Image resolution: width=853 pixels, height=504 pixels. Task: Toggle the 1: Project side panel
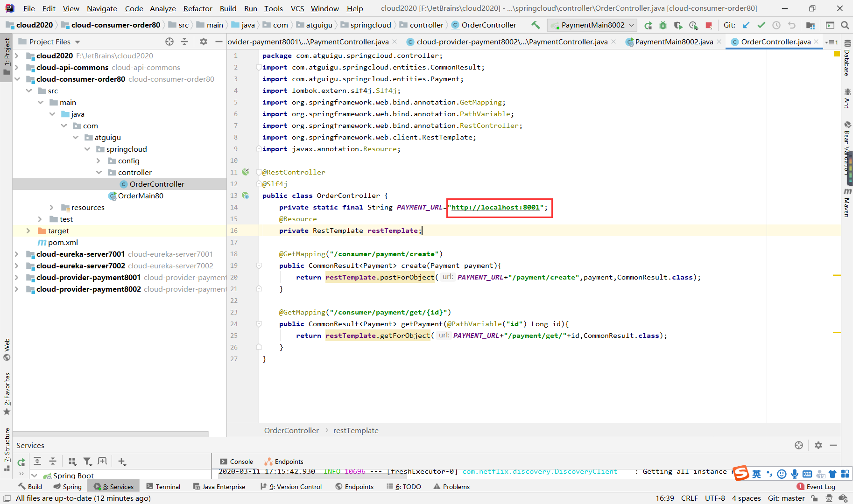7,56
